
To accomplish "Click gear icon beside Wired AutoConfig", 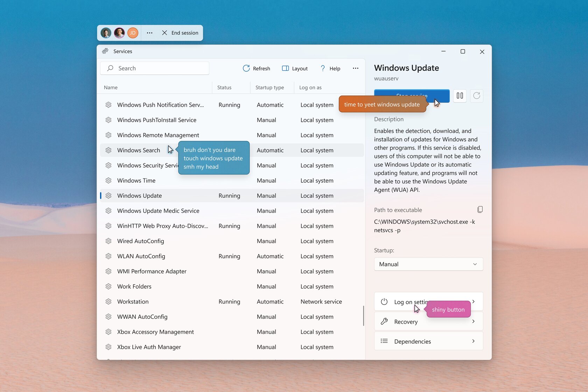I will [108, 241].
